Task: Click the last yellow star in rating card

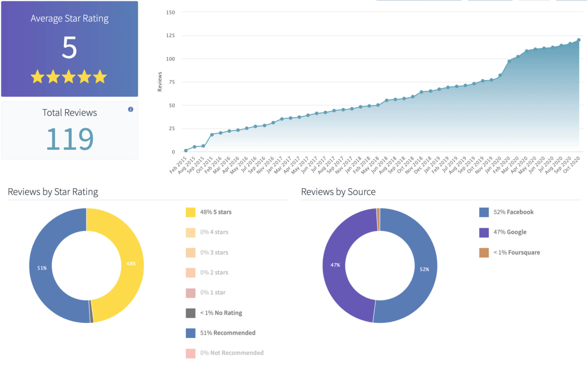Action: pos(100,77)
